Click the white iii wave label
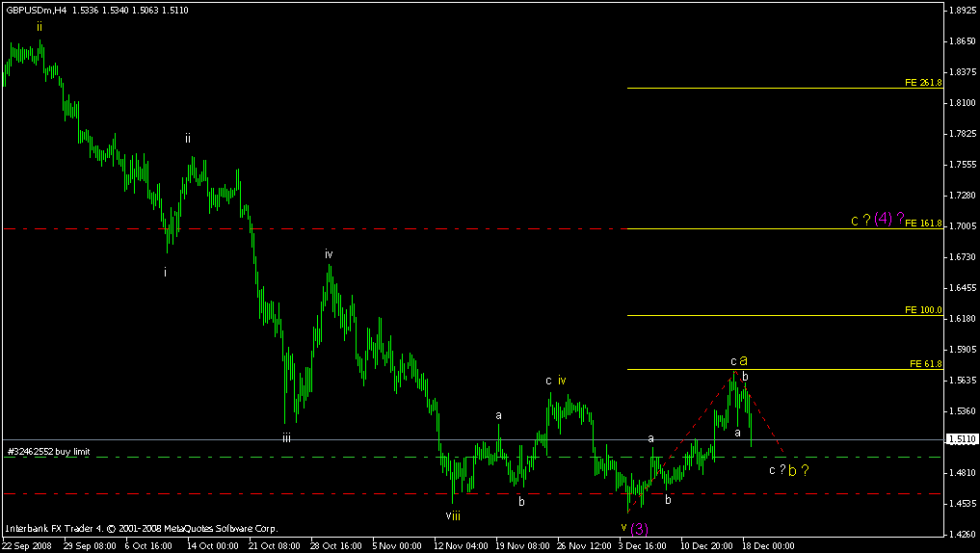 286,438
